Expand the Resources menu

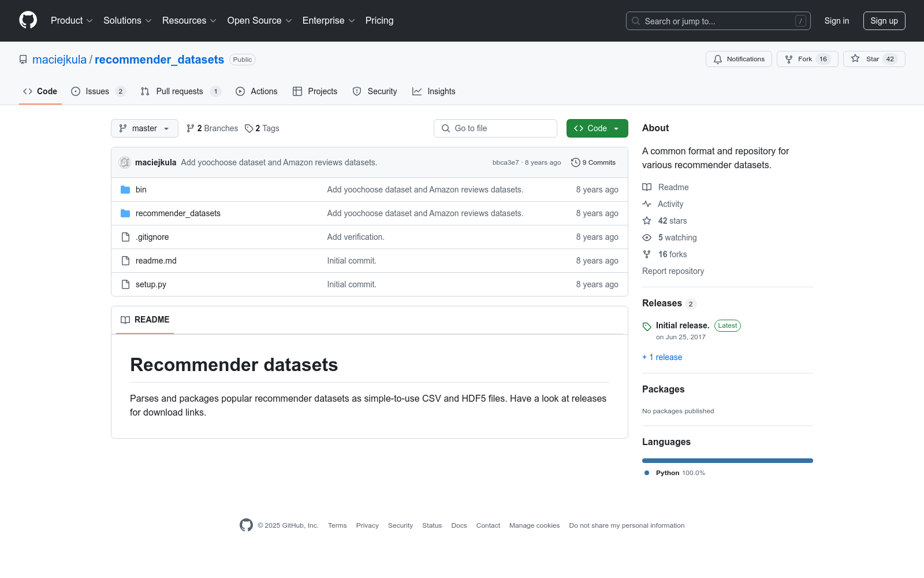189,21
